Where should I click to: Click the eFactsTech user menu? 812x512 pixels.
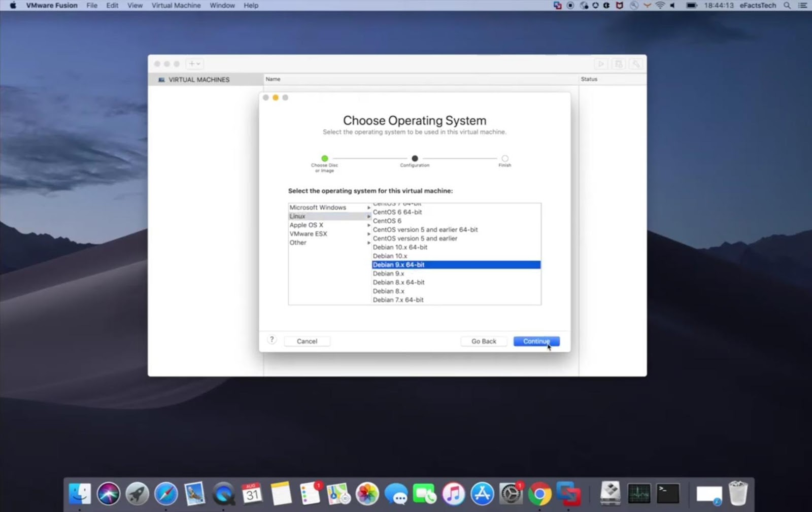758,6
